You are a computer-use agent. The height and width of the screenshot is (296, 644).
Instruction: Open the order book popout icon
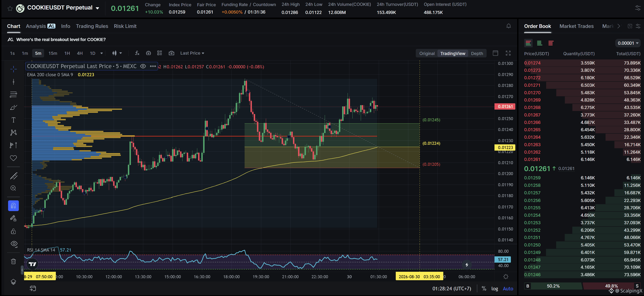630,26
